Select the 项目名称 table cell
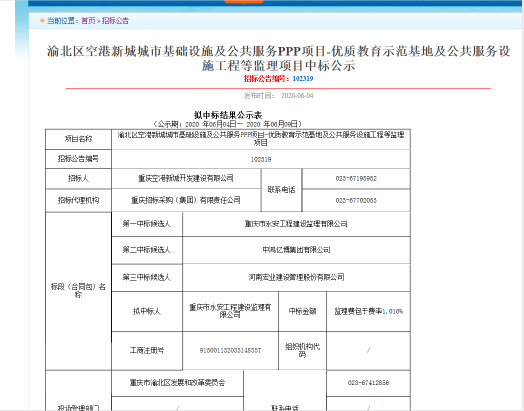Viewport: 524px width, 411px height. pos(78,139)
